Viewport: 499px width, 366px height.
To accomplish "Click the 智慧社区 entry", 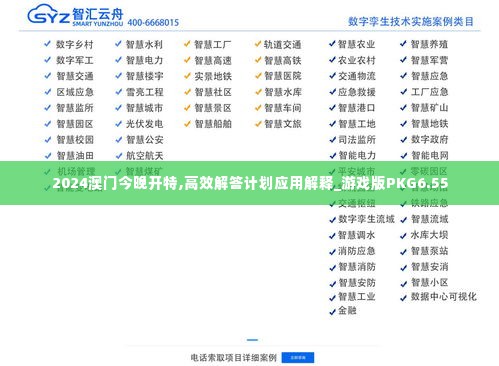I will [x=213, y=92].
